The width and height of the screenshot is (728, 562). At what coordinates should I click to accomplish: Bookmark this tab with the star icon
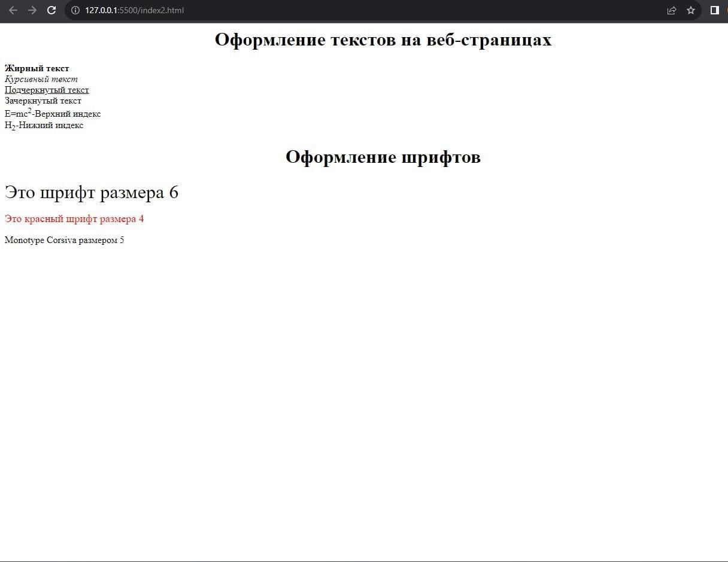pyautogui.click(x=691, y=10)
